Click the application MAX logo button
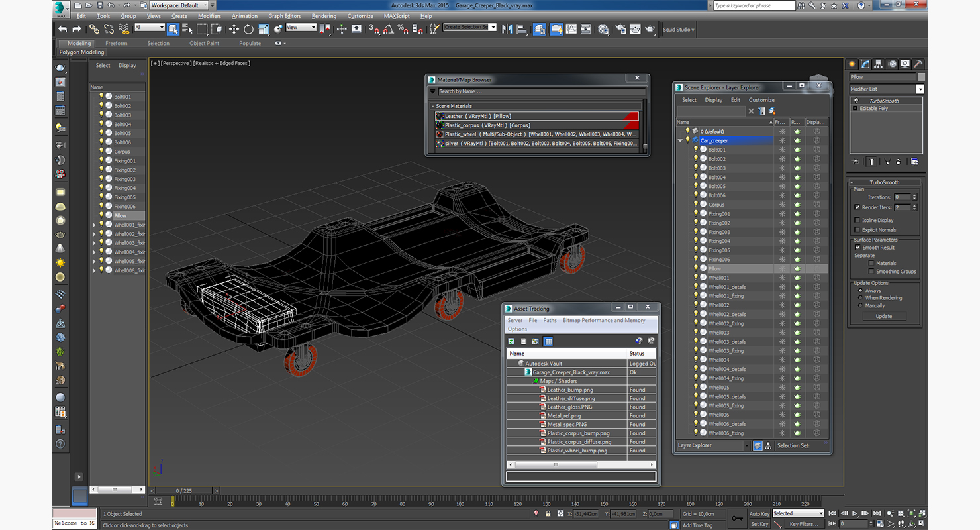Image resolution: width=980 pixels, height=530 pixels. click(61, 9)
